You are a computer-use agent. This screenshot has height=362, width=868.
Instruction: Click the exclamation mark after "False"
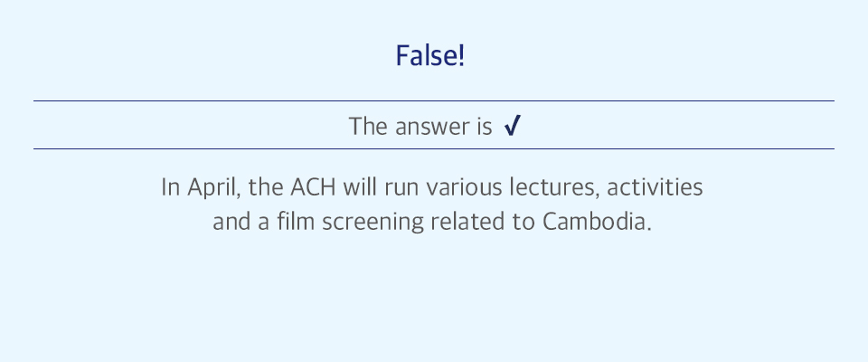(461, 56)
